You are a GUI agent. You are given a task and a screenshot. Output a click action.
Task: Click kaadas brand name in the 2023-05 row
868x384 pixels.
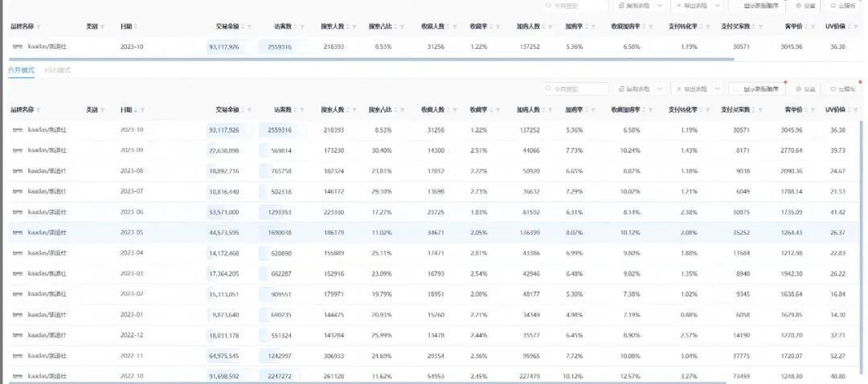point(47,233)
